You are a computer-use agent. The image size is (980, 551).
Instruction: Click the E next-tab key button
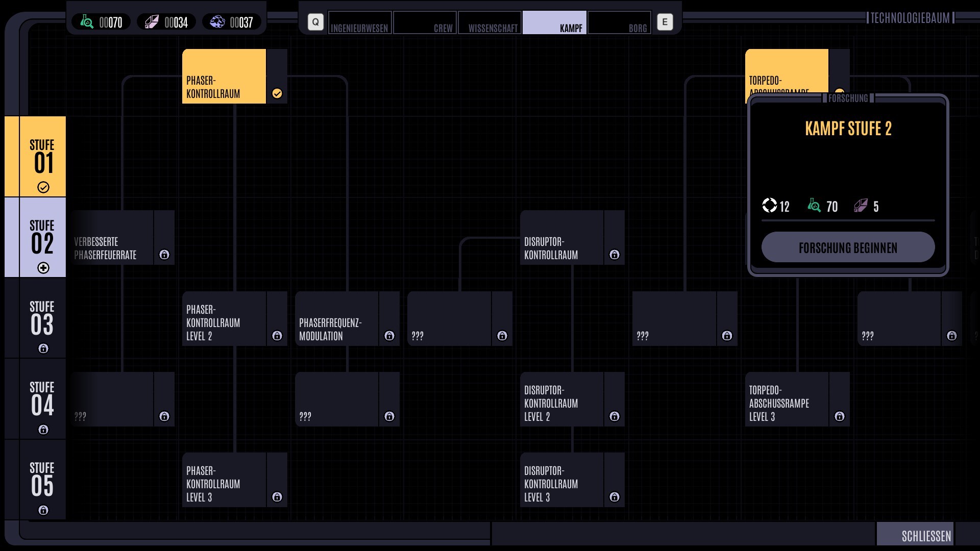[665, 22]
